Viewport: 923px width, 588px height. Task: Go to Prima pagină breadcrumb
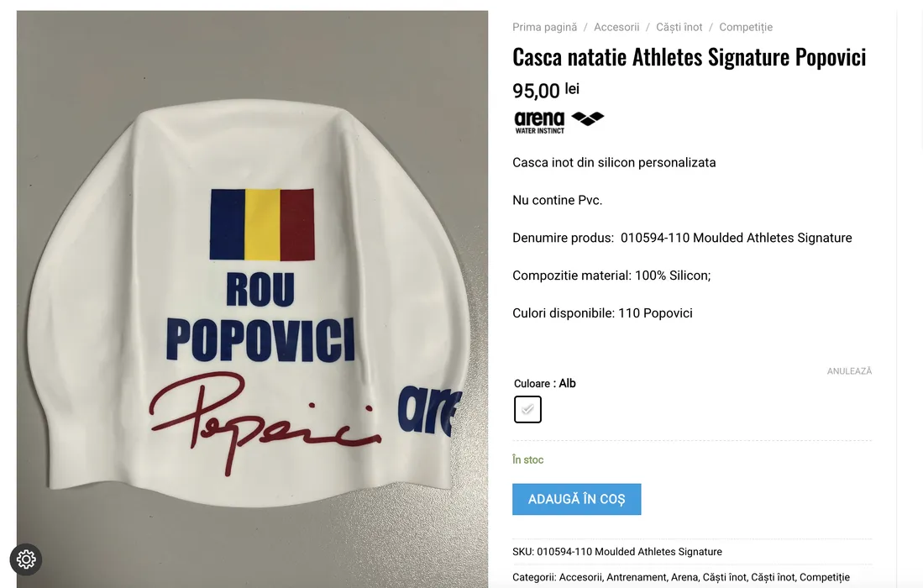[544, 27]
